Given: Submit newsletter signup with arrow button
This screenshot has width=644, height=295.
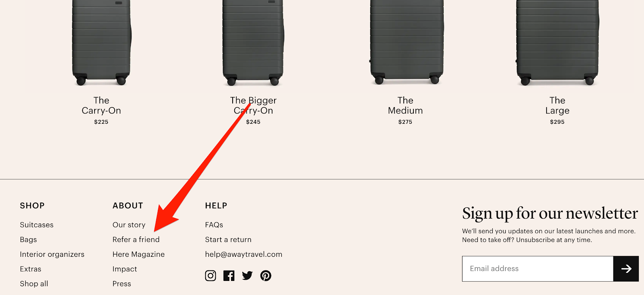Looking at the screenshot, I should pos(626,269).
